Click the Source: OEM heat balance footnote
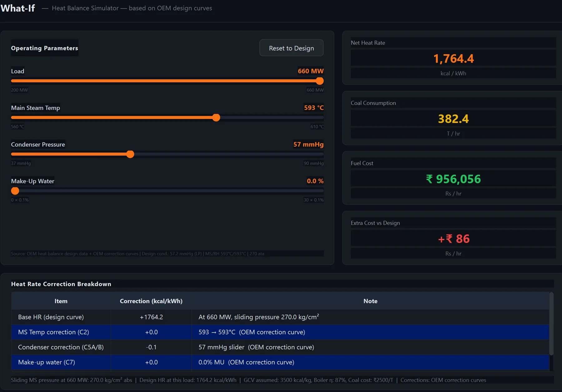562x392 pixels. 138,254
